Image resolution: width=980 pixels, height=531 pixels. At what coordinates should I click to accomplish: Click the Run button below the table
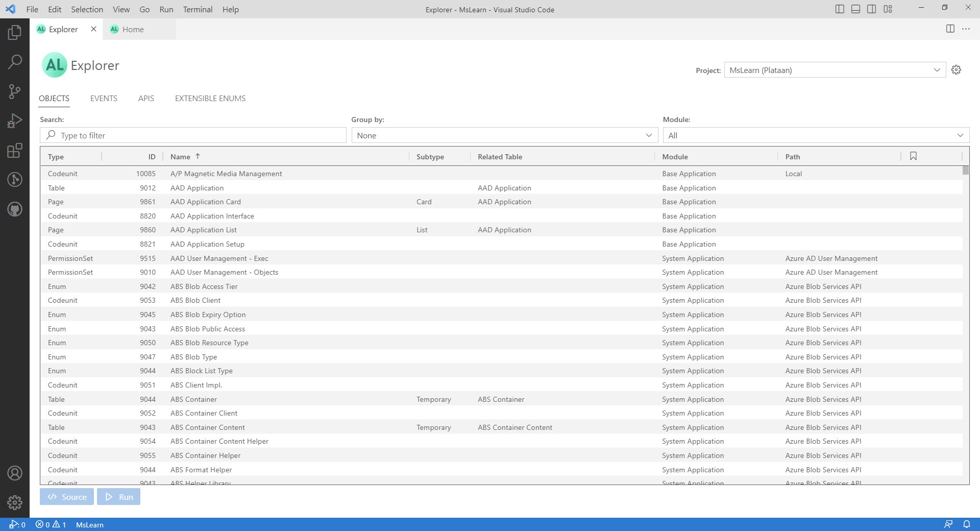pos(119,497)
